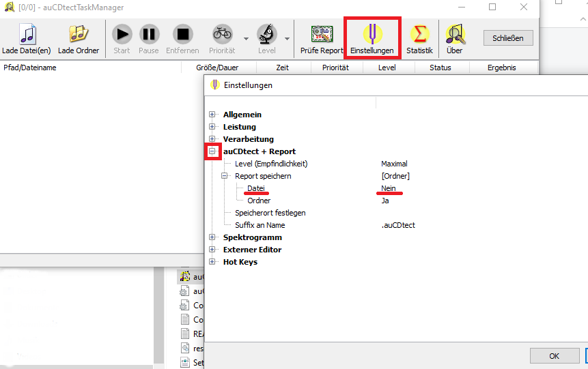The width and height of the screenshot is (588, 369).
Task: Expand the Verarbeitung settings node
Action: click(212, 139)
